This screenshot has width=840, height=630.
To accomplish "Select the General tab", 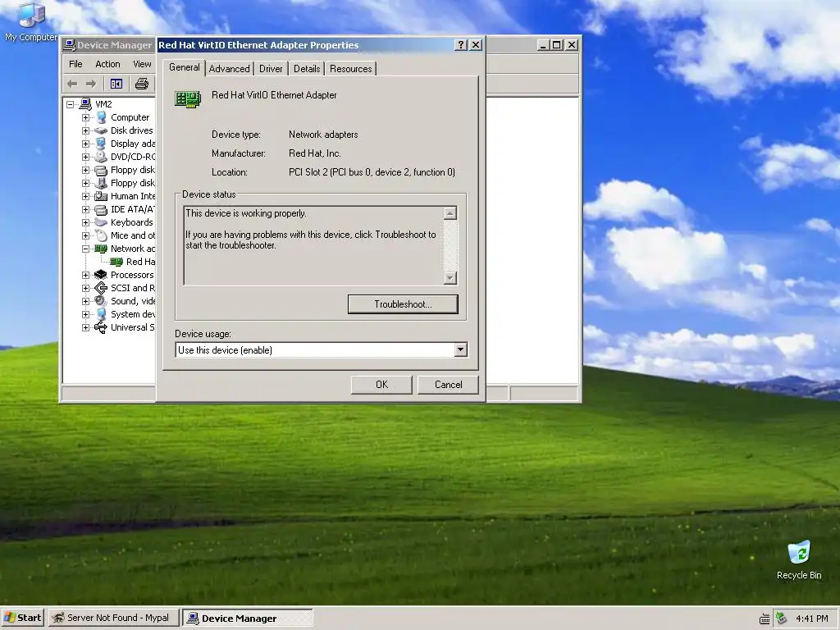I will tap(185, 67).
